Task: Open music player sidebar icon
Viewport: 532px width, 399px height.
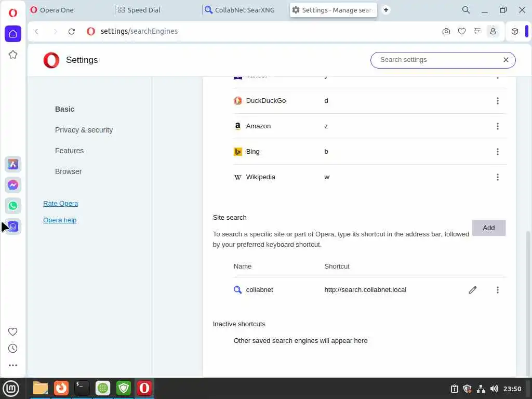Action: click(13, 227)
